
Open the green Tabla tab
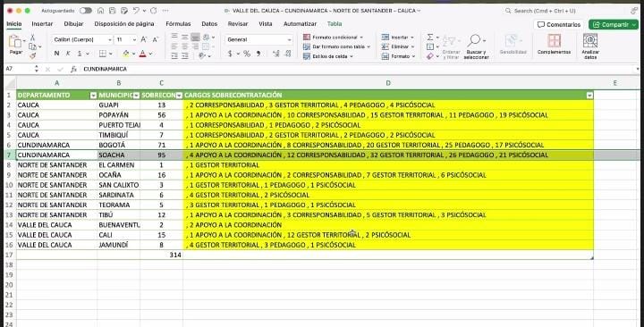(x=335, y=24)
